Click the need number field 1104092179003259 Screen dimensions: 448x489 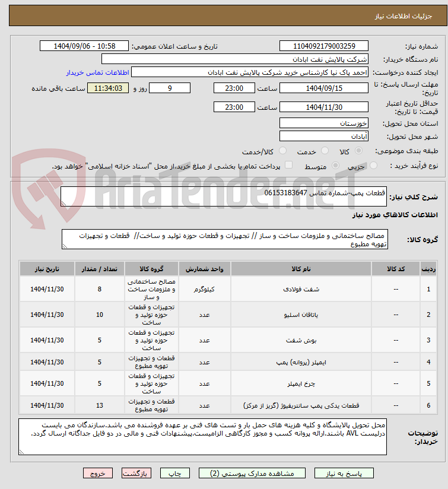tap(324, 46)
